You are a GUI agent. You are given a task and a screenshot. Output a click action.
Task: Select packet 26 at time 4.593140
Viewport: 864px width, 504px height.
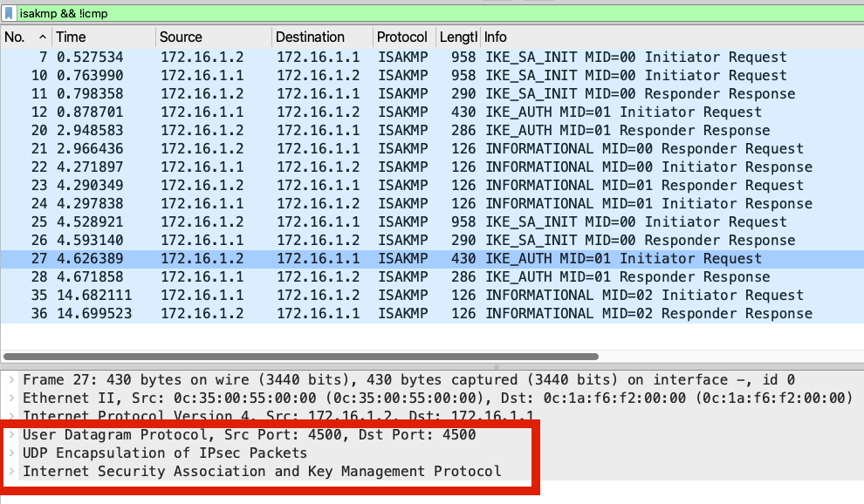tap(432, 240)
